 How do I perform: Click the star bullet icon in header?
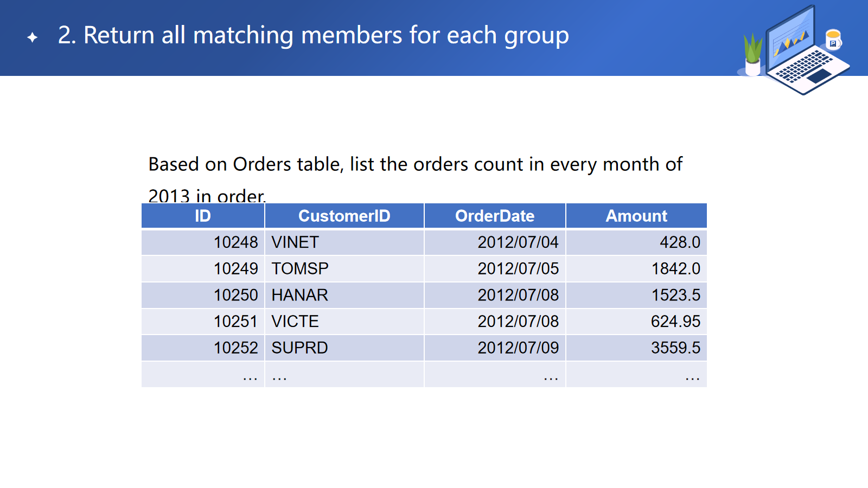tap(33, 37)
